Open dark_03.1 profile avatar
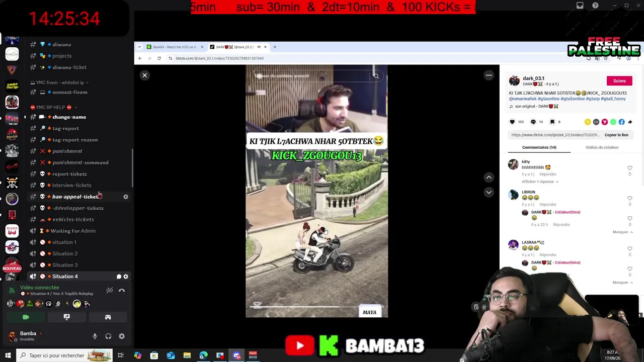This screenshot has width=644, height=362. point(514,81)
